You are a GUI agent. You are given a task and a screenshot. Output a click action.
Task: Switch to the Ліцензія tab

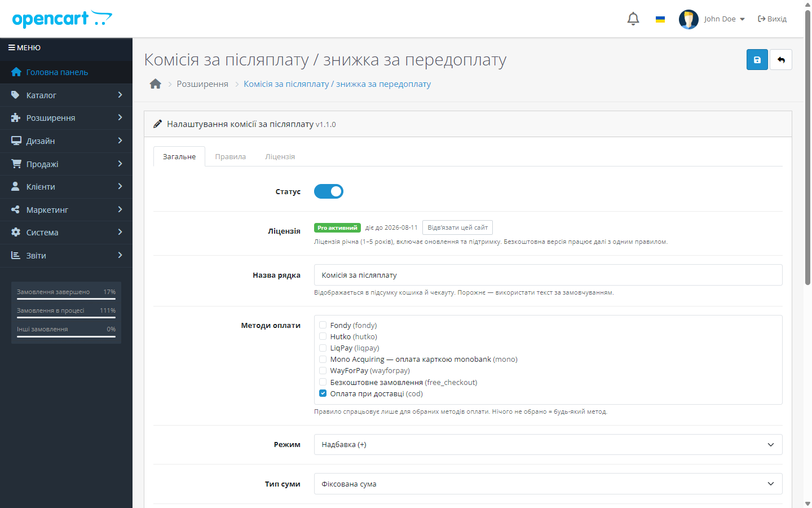tap(280, 156)
